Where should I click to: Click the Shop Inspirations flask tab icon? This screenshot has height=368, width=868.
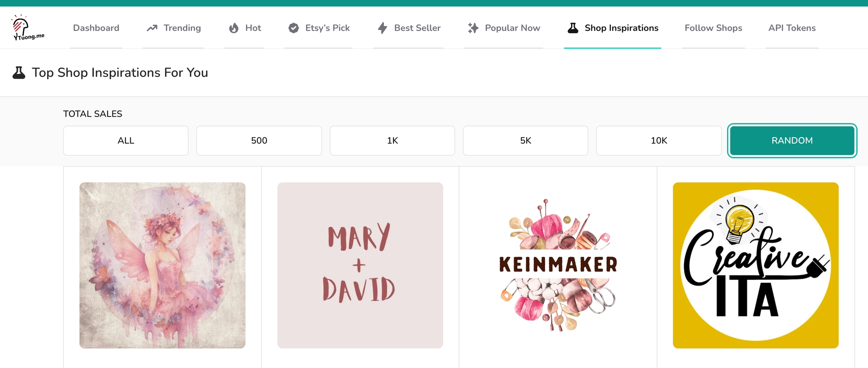(x=573, y=28)
